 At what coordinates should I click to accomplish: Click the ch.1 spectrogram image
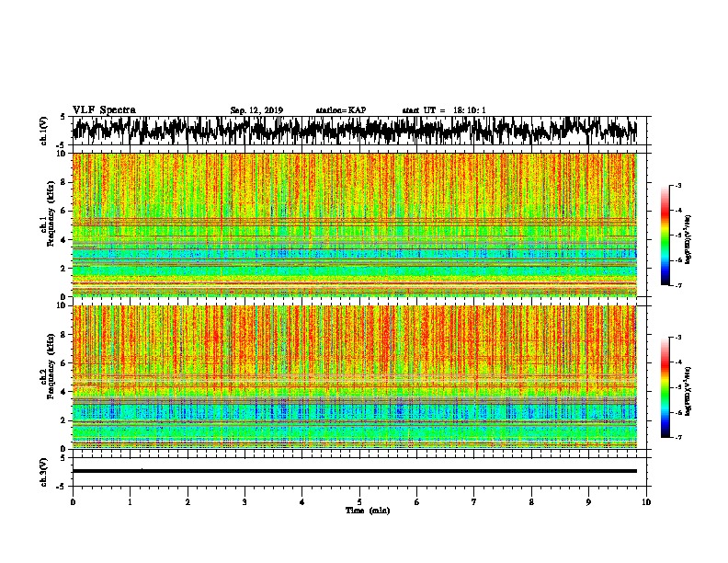tap(355, 224)
